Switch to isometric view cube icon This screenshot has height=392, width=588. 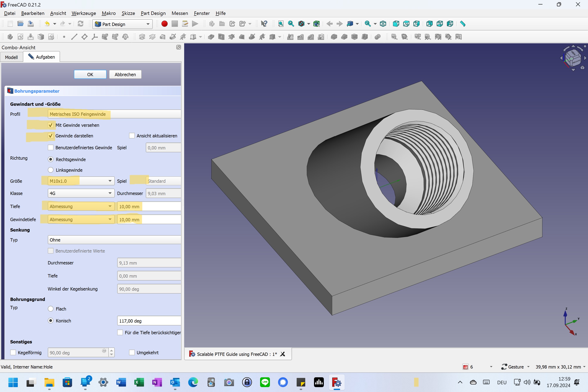tap(383, 24)
